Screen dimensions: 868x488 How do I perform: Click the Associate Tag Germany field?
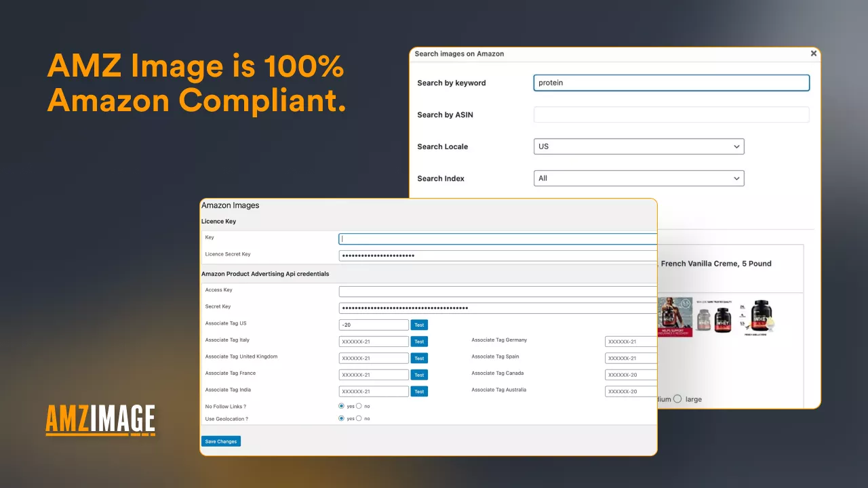pos(631,342)
